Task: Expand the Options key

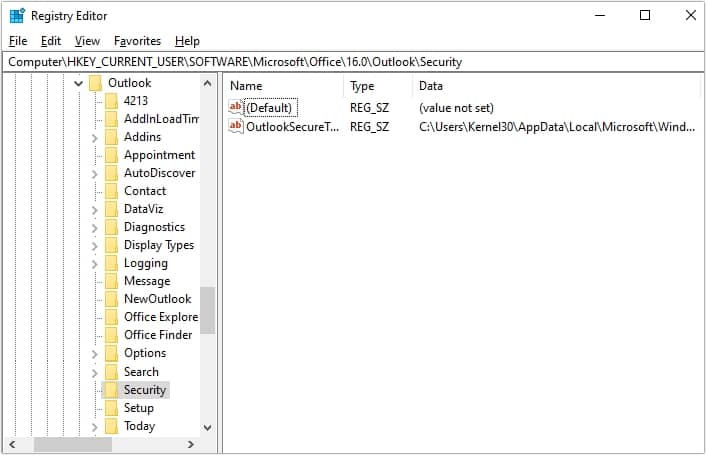Action: coord(95,355)
